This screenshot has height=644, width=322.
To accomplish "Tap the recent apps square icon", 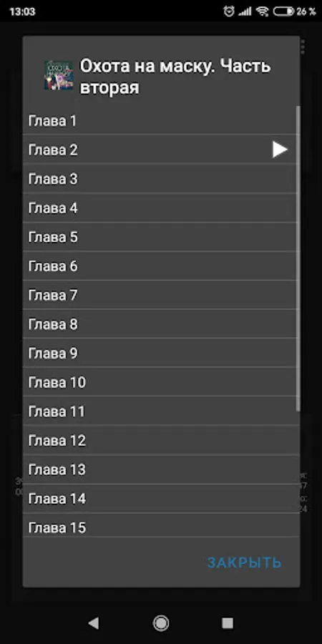I will (228, 623).
